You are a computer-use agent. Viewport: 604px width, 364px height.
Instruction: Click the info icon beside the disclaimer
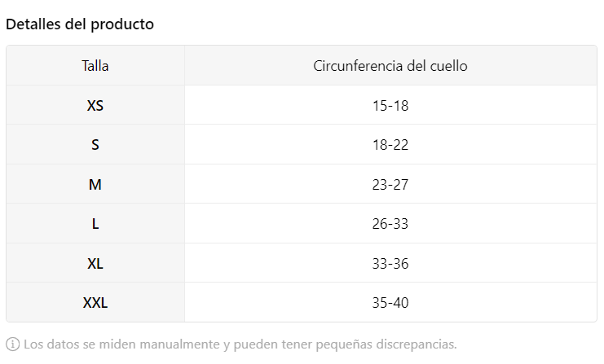(x=13, y=344)
